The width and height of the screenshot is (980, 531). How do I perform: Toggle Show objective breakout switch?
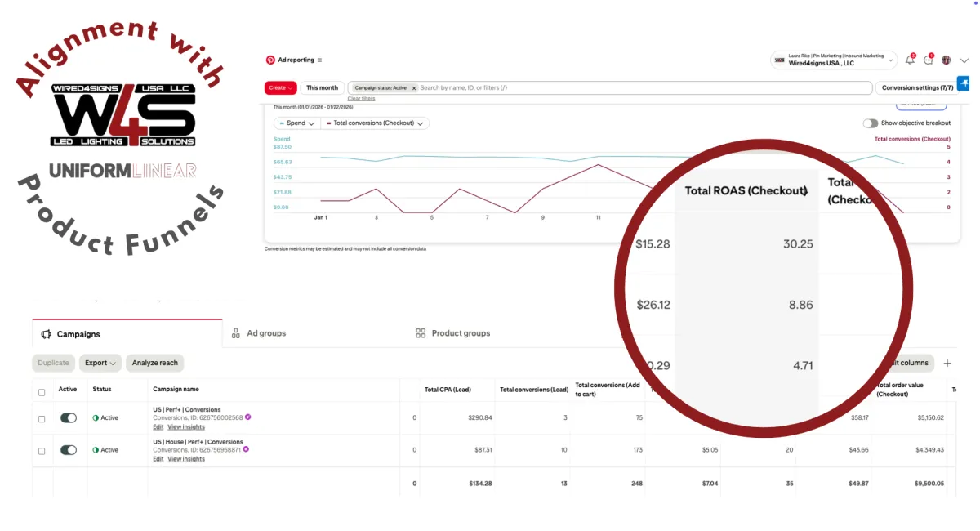(870, 123)
